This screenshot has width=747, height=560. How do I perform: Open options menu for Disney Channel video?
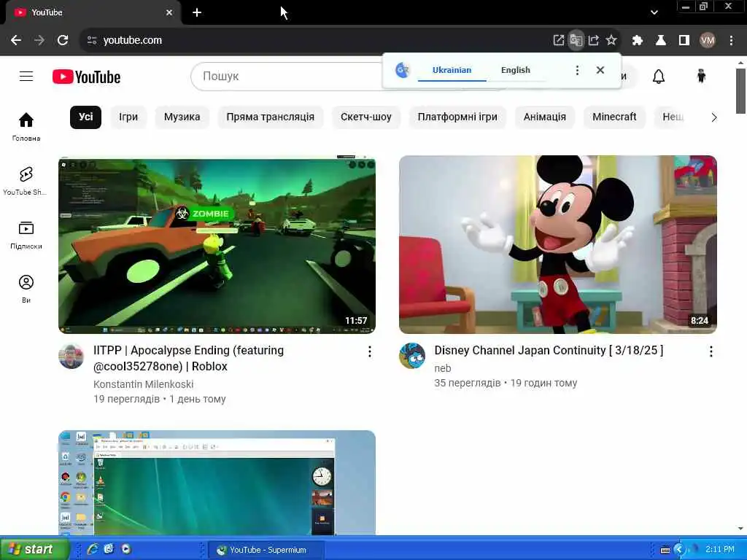(711, 351)
